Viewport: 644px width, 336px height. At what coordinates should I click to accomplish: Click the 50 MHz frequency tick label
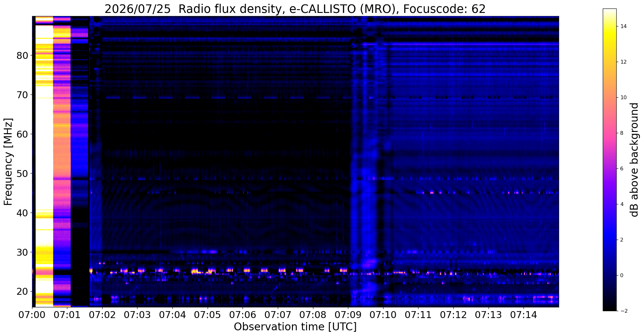22,174
